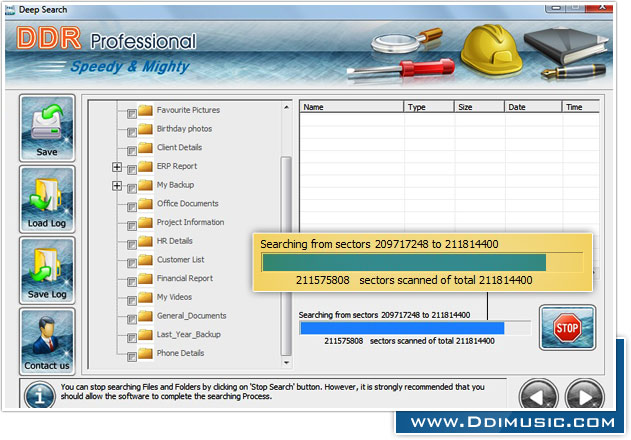Click the HR Details folder icon
631x440 pixels.
point(146,241)
